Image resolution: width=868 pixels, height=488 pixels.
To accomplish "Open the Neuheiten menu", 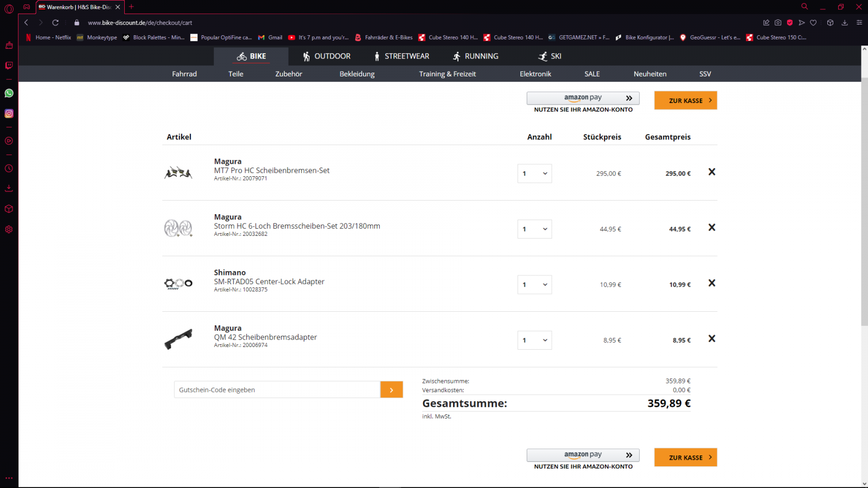I will pos(650,74).
